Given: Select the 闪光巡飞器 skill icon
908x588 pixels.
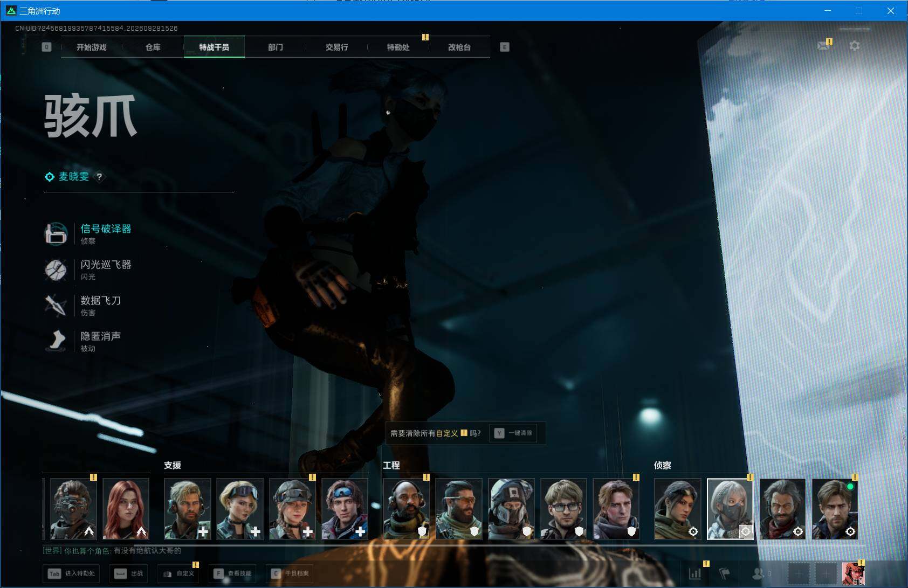Looking at the screenshot, I should click(56, 269).
